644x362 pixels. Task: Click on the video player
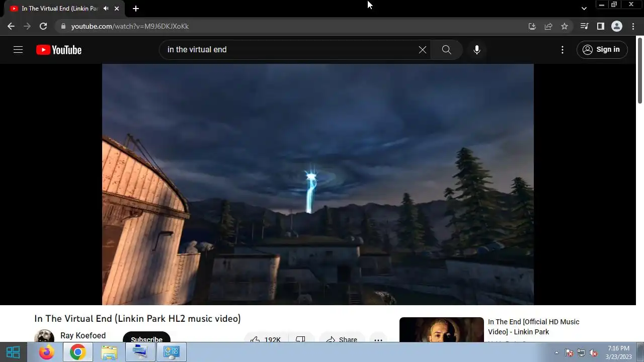coord(317,184)
